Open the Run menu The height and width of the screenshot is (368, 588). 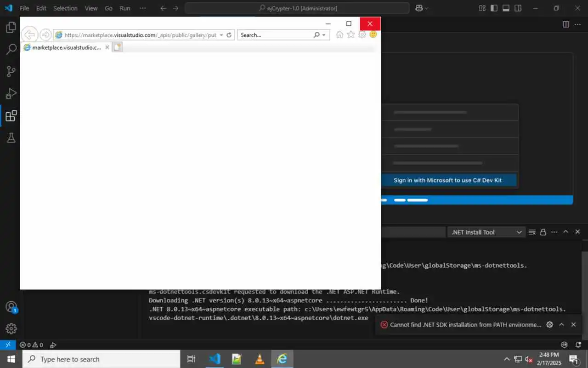pyautogui.click(x=125, y=8)
